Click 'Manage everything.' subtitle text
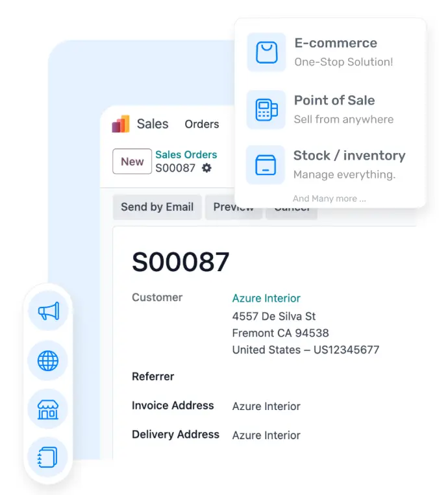This screenshot has width=448, height=495. point(344,175)
